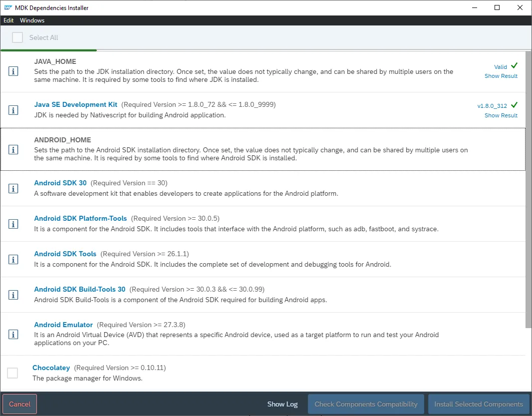Open the Android Emulator title link
Image resolution: width=532 pixels, height=416 pixels.
point(63,325)
